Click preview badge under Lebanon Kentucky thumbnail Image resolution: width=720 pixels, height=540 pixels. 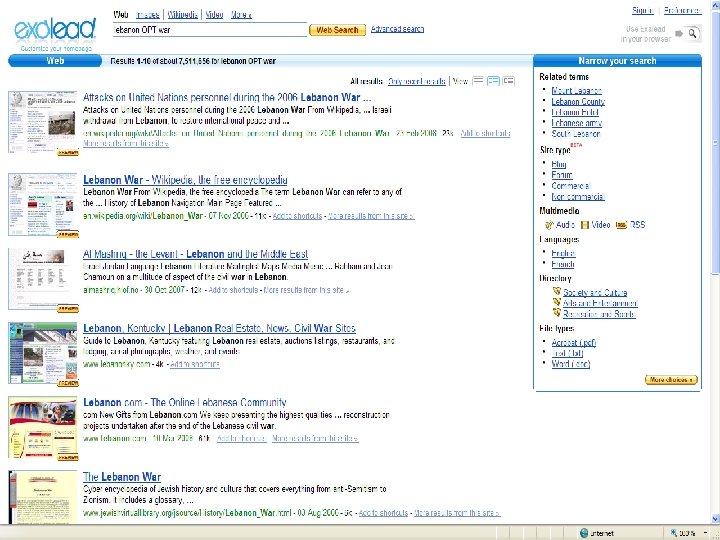68,383
